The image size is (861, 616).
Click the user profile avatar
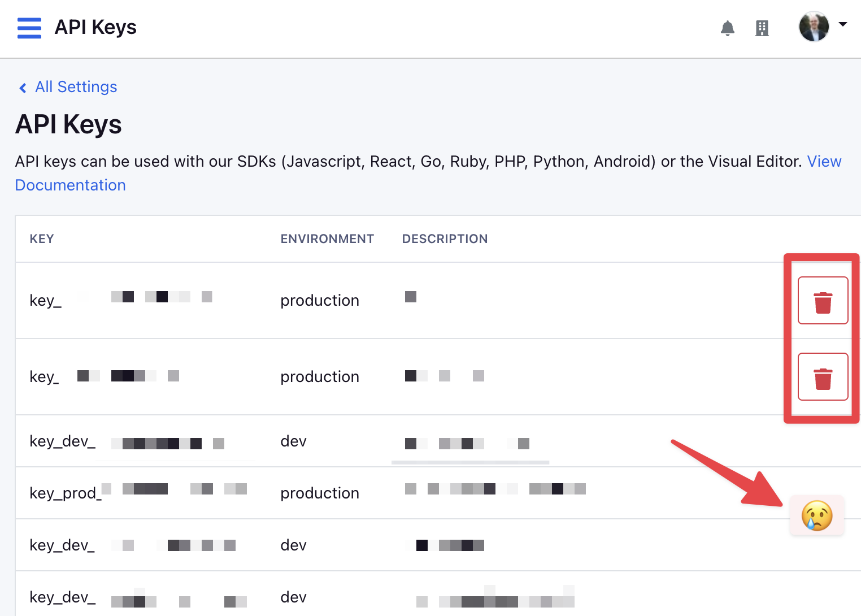pyautogui.click(x=814, y=27)
